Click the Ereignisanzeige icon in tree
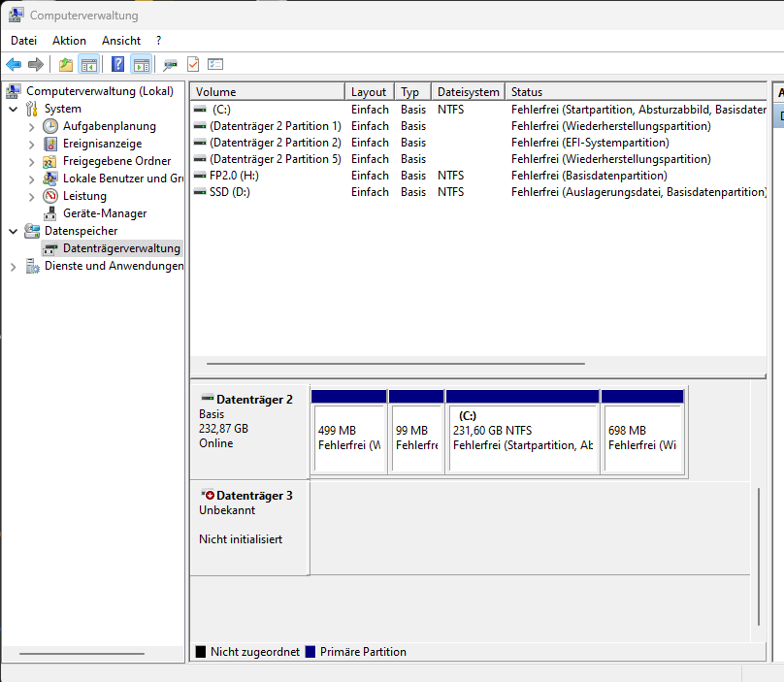Viewport: 784px width, 682px height. pyautogui.click(x=50, y=144)
